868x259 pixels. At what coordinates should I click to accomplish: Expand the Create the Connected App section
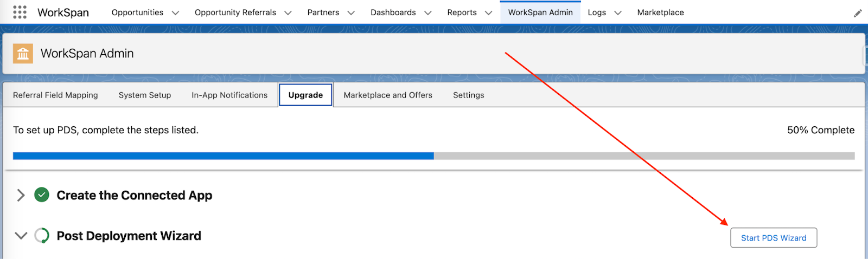21,195
